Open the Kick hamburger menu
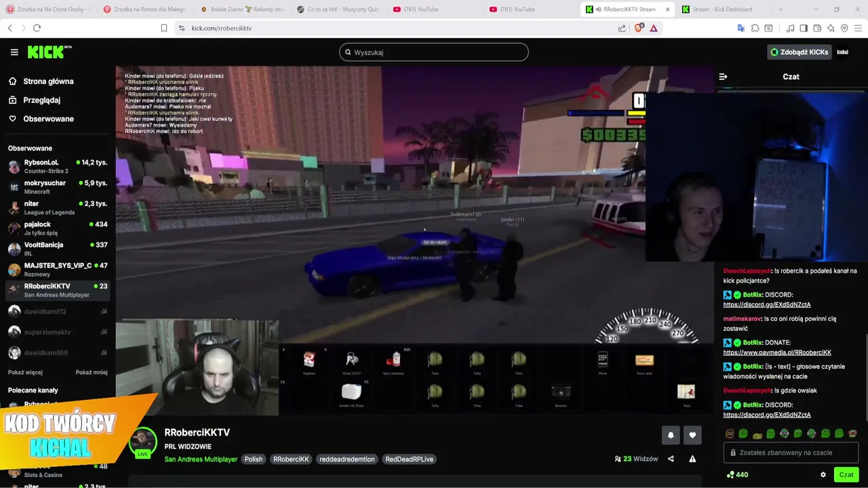The width and height of the screenshot is (868, 488). (14, 52)
